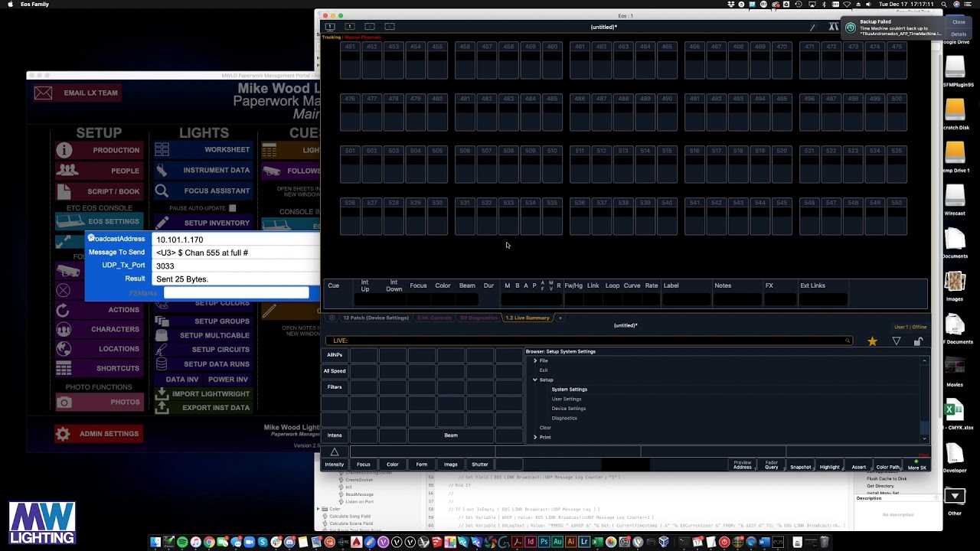Open the Eos Family menu in menu bar
Screen dimensions: 980x551
[34, 5]
